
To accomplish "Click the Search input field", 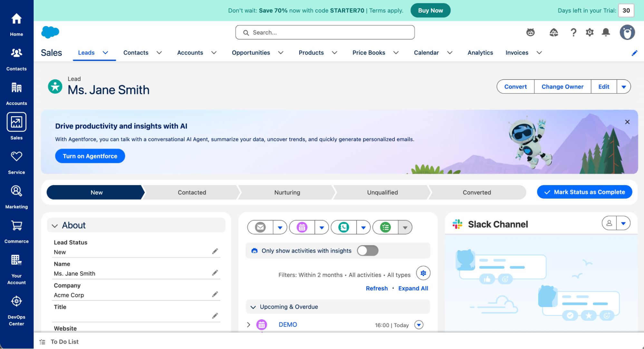I will [325, 33].
